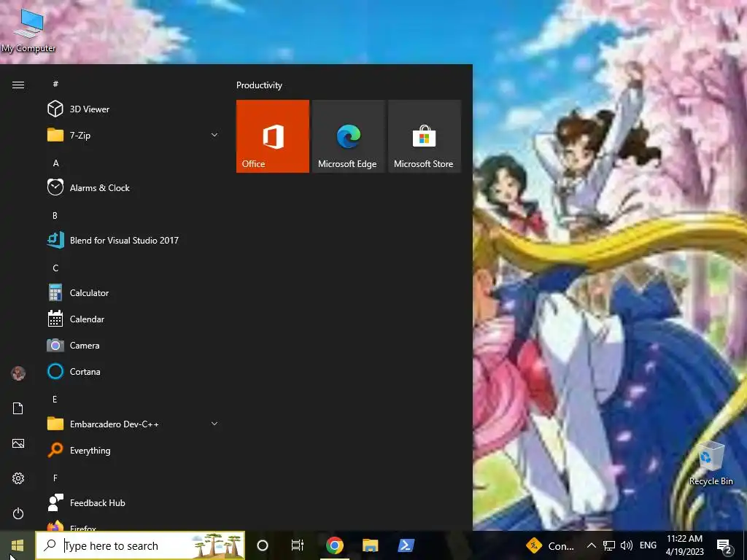Open the Calendar app
Image resolution: width=747 pixels, height=560 pixels.
click(133, 319)
